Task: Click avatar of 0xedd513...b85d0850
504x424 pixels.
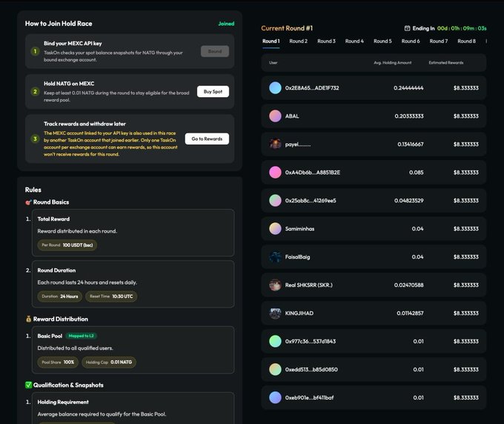Action: click(x=275, y=369)
